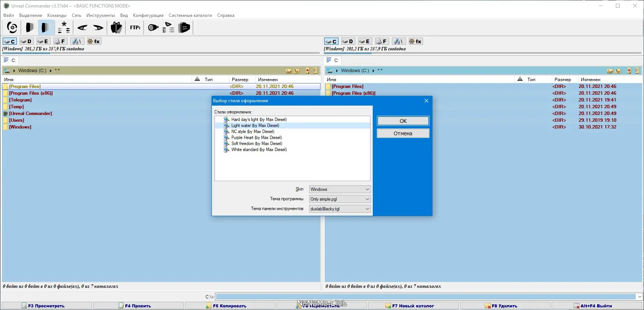The width and height of the screenshot is (644, 310).
Task: Expand the Тема программы dropdown
Action: (x=367, y=199)
